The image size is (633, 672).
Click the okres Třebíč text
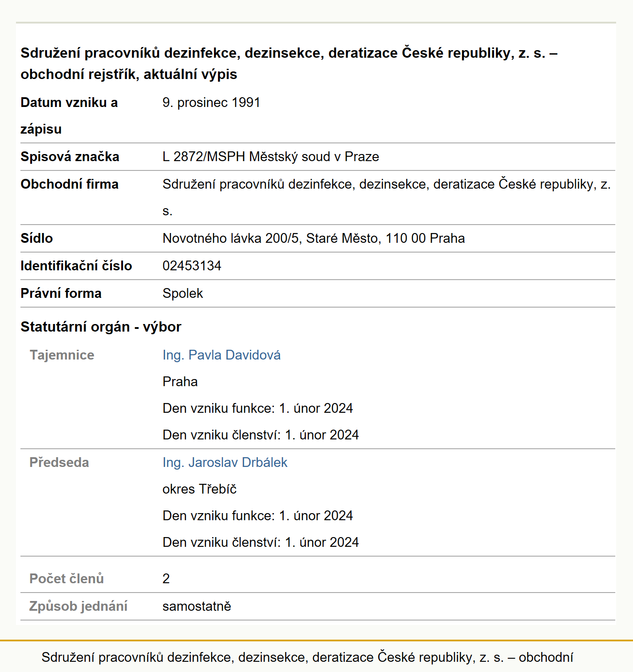[x=200, y=489]
